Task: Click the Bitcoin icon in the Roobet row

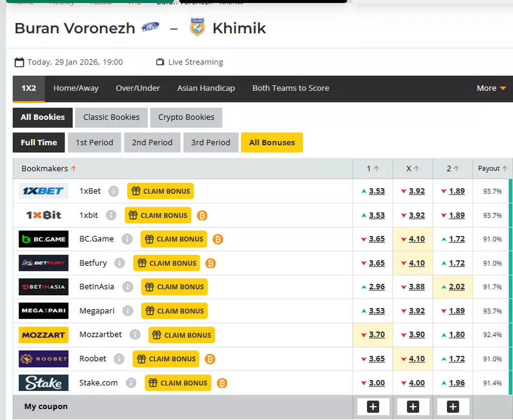Action: tap(210, 359)
